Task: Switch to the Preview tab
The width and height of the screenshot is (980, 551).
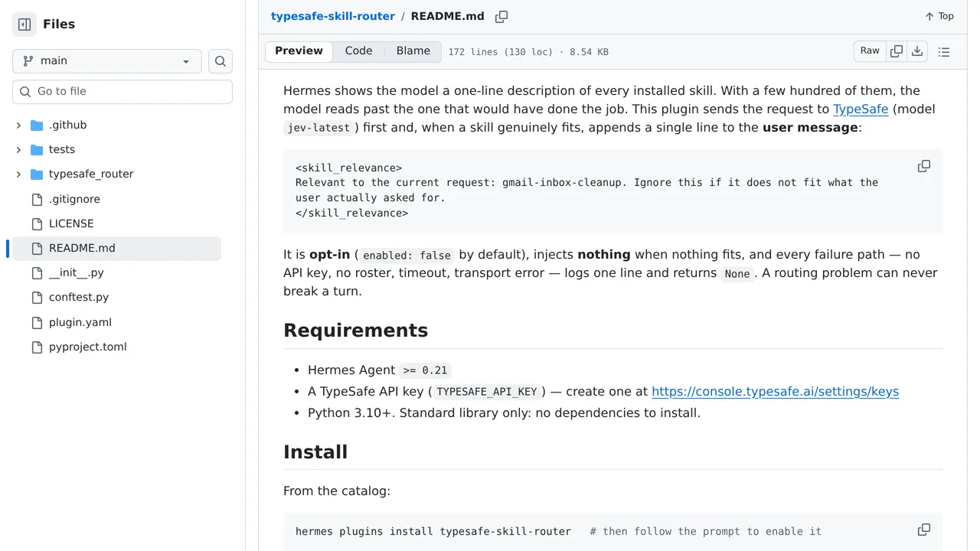Action: pos(299,51)
